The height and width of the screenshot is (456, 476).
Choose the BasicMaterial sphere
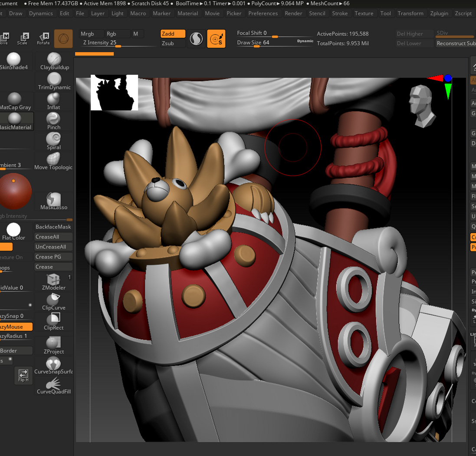coord(15,121)
